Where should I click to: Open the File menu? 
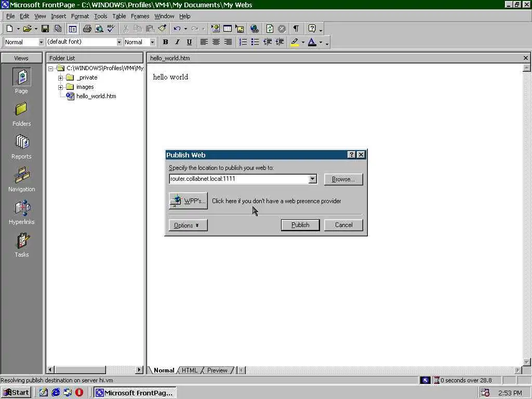pyautogui.click(x=10, y=16)
